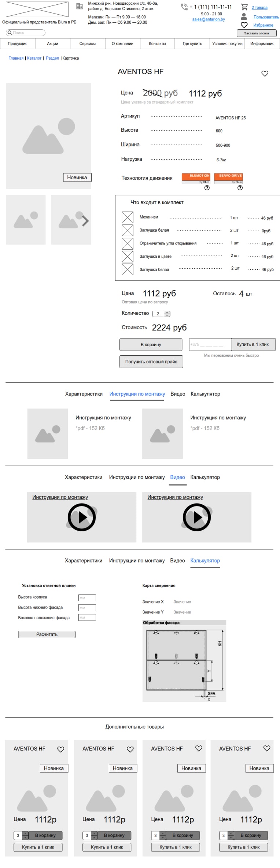The width and height of the screenshot is (280, 868).
Task: Toggle the Механизм component checkbox
Action: [x=128, y=217]
